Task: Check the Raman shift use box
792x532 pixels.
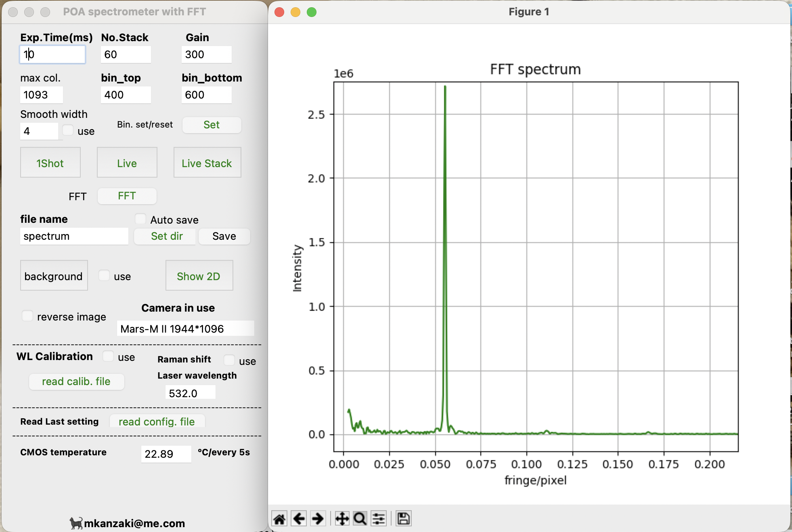Action: 229,360
